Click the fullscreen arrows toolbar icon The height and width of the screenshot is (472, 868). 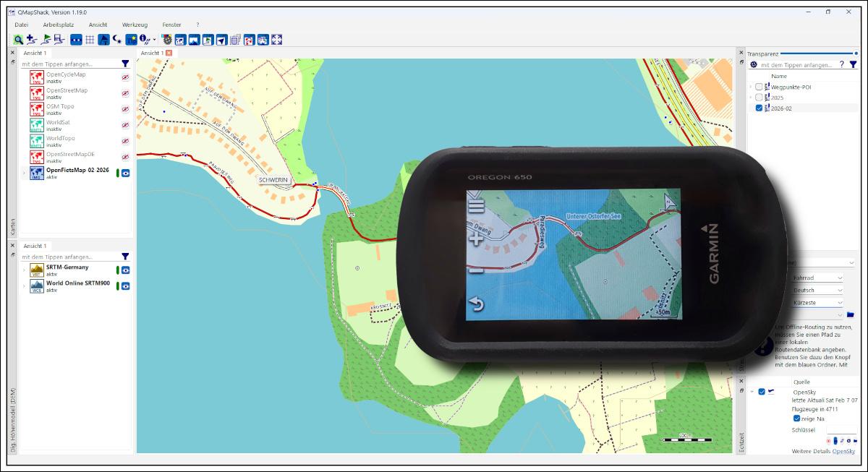[276, 40]
